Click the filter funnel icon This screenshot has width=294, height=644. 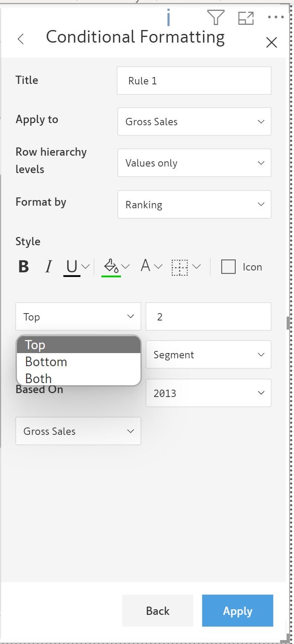(216, 17)
